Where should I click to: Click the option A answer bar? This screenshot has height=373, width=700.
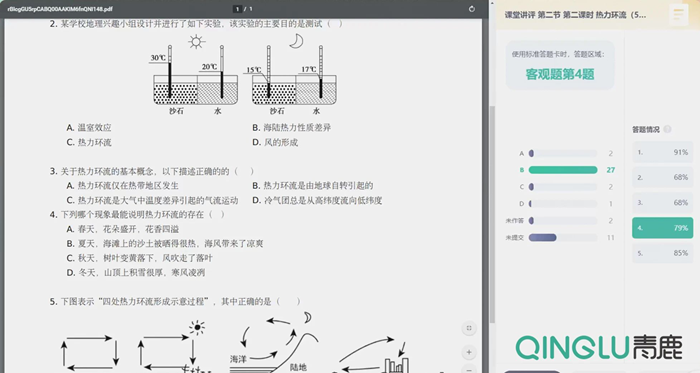[x=563, y=153]
